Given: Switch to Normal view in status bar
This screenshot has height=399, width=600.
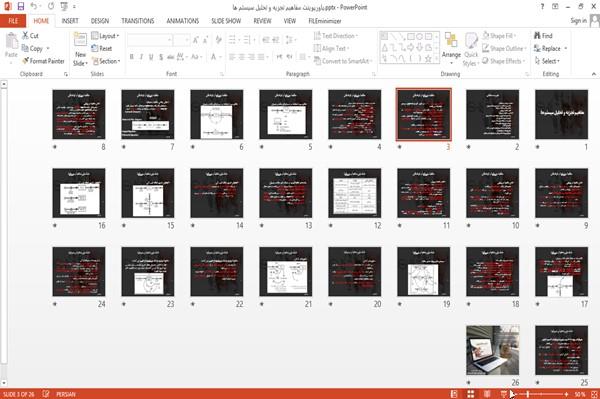Looking at the screenshot, I should coord(454,394).
